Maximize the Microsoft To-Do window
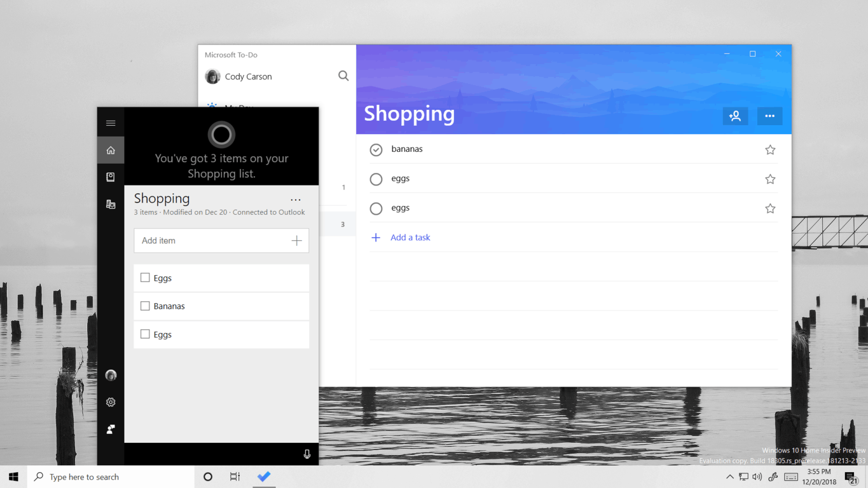868x488 pixels. 752,54
